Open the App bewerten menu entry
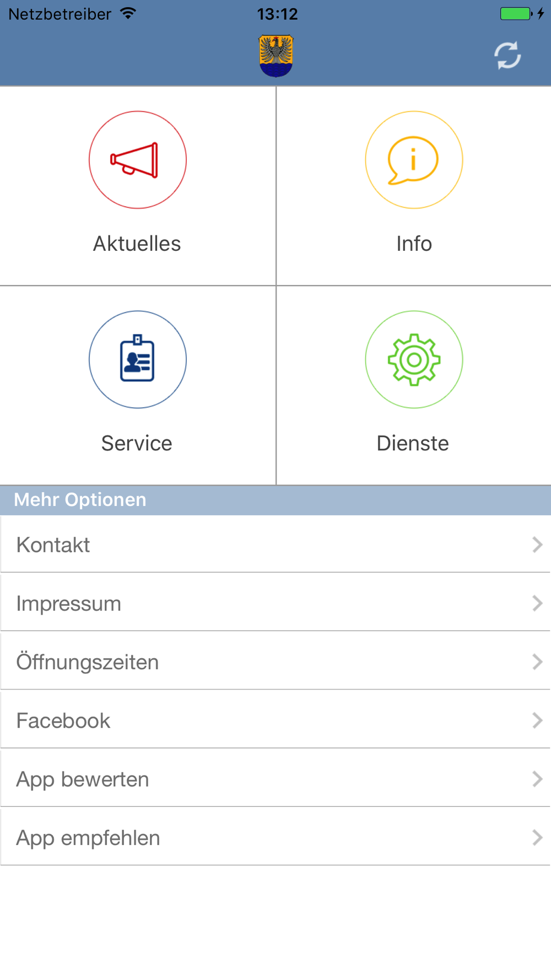 [275, 778]
